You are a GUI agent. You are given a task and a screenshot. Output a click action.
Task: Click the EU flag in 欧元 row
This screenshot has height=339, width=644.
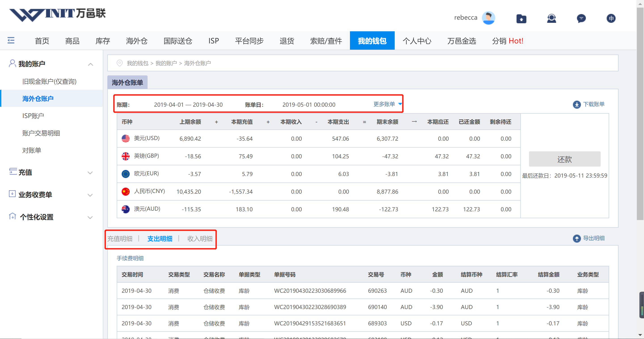[125, 174]
